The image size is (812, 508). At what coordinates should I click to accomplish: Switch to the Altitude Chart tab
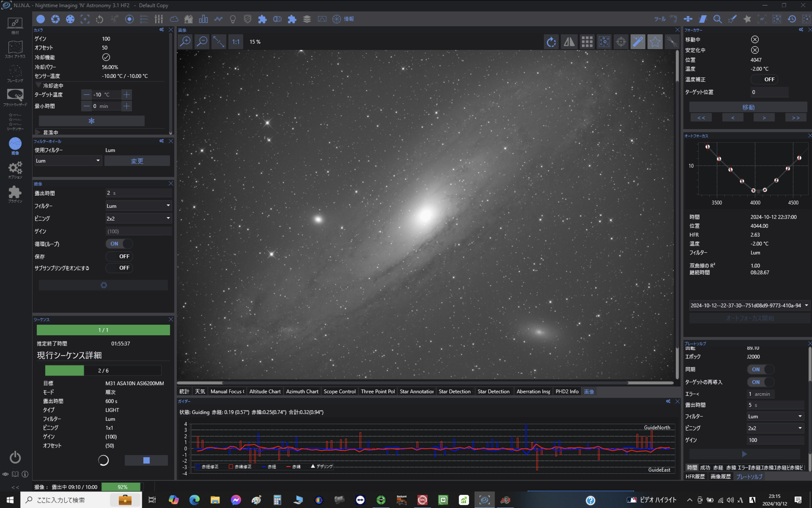(265, 392)
